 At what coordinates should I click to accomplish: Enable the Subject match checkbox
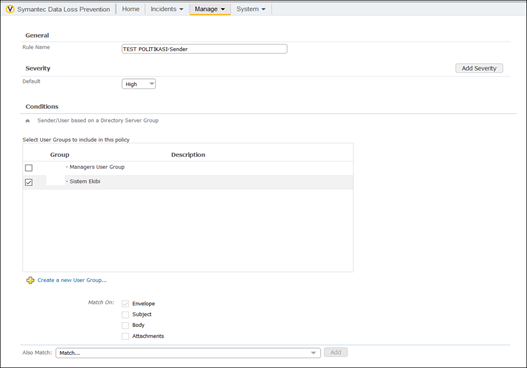[x=125, y=315]
